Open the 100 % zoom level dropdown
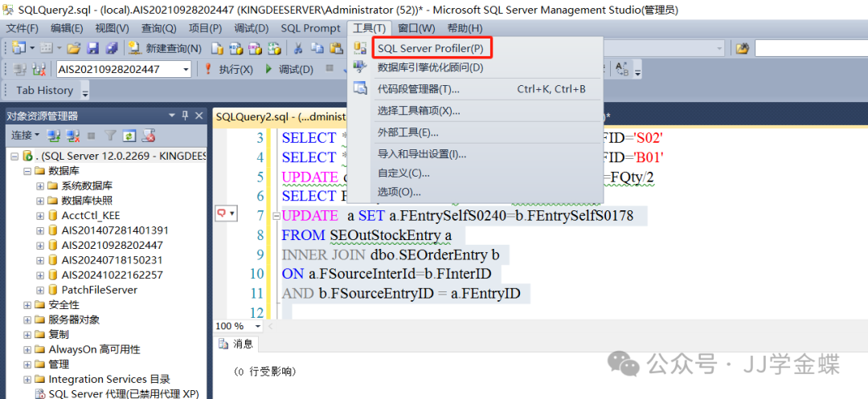 (x=257, y=326)
